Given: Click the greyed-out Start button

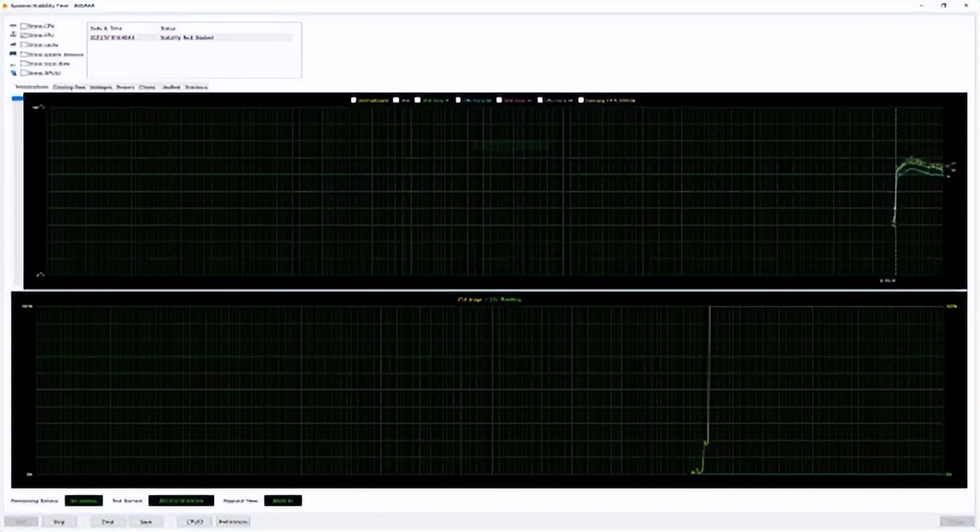Looking at the screenshot, I should click(21, 521).
